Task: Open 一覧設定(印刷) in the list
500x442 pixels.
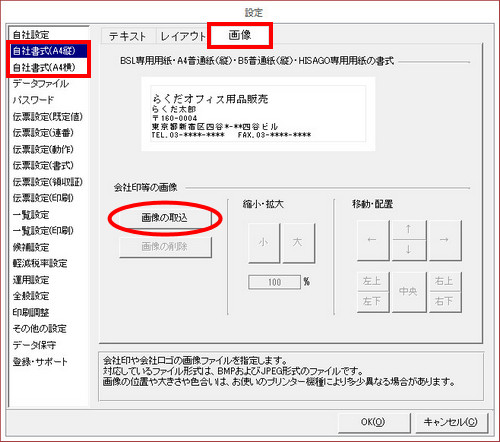Action: tap(43, 231)
